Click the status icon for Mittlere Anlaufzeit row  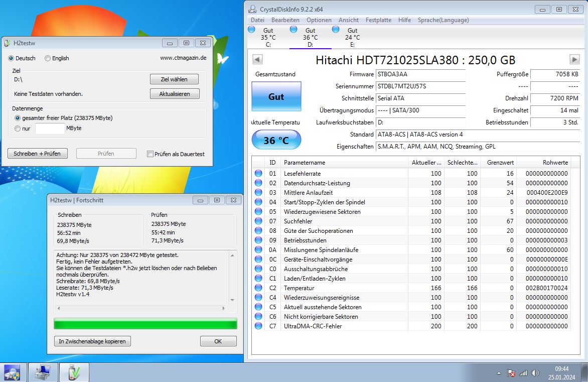pyautogui.click(x=258, y=192)
